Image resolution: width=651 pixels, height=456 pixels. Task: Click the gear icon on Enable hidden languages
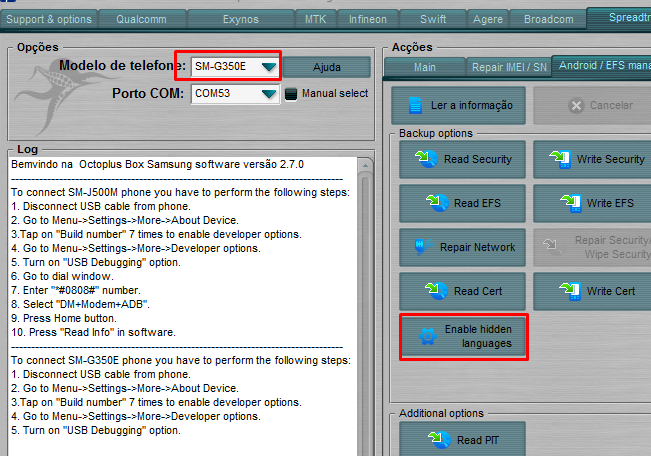click(428, 336)
